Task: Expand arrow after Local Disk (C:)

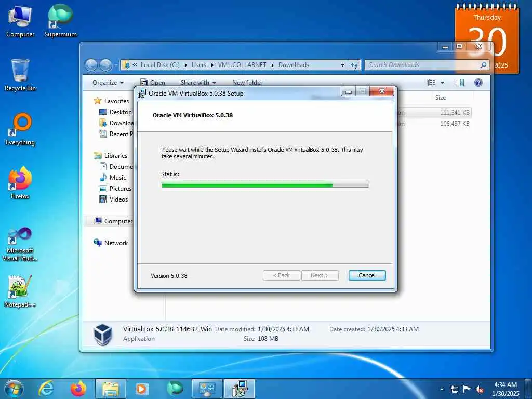Action: [185, 65]
